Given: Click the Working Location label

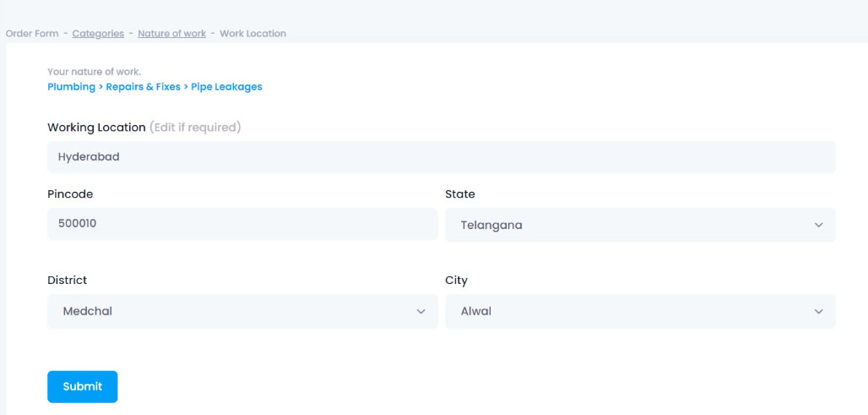Looking at the screenshot, I should coord(96,128).
